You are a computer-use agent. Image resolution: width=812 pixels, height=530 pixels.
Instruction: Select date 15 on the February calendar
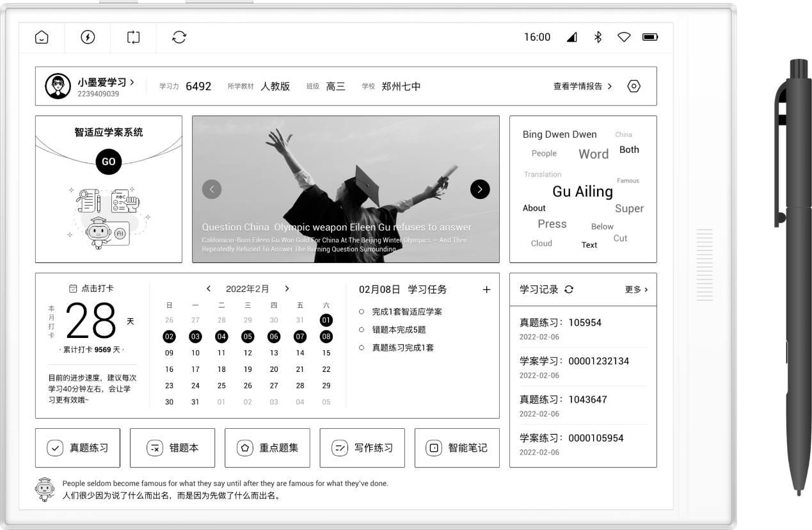click(326, 353)
